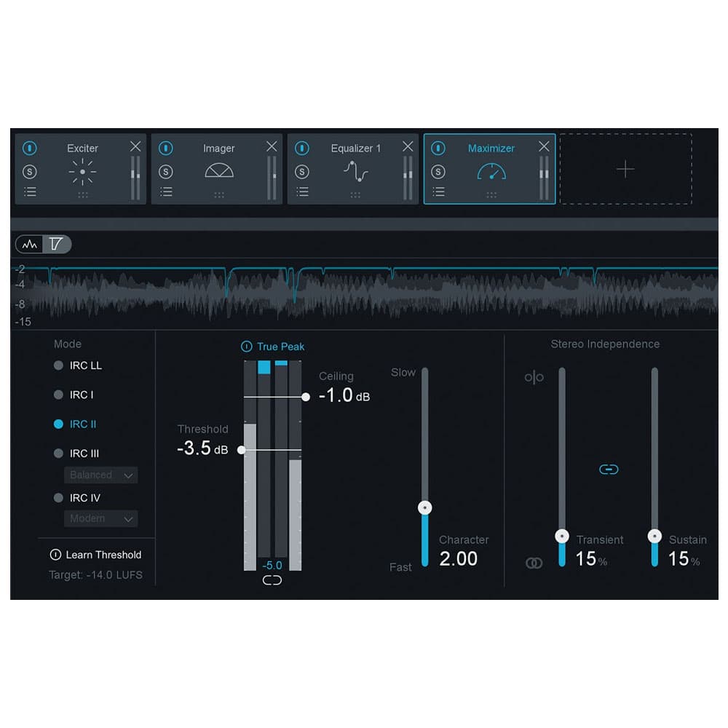Select IRC IV mode
Screen dimensions: 728x728
(x=77, y=498)
